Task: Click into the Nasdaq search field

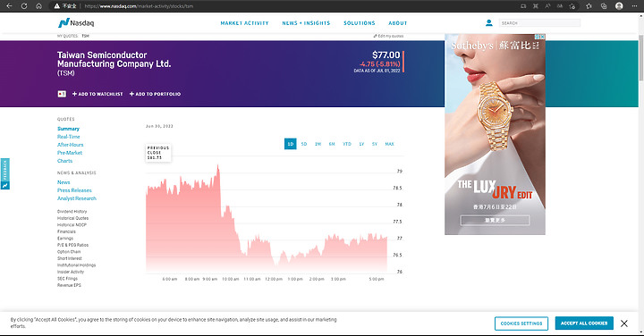Action: [539, 23]
